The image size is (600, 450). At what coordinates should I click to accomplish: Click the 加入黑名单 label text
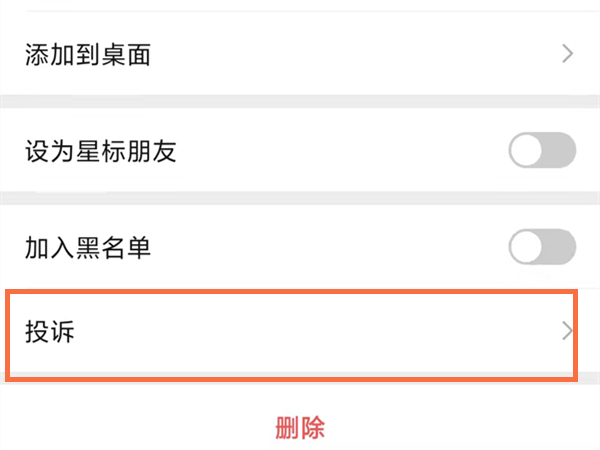click(x=88, y=247)
